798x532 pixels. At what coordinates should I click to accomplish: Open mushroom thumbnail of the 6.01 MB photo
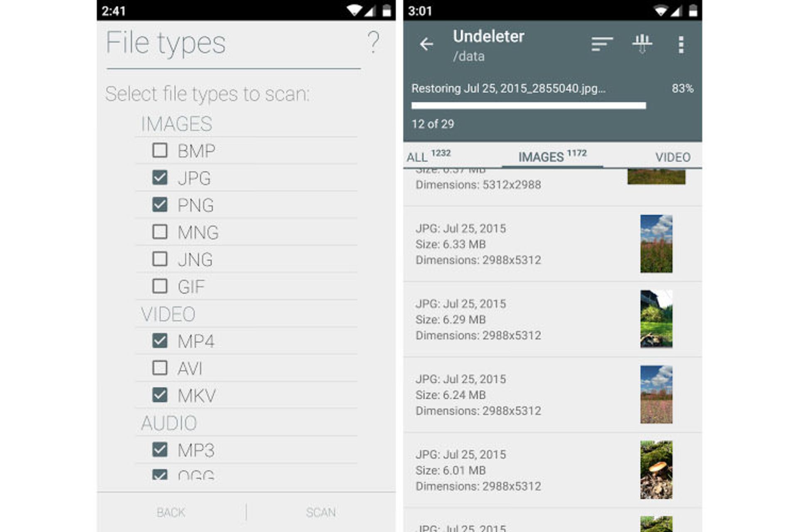[x=656, y=470]
